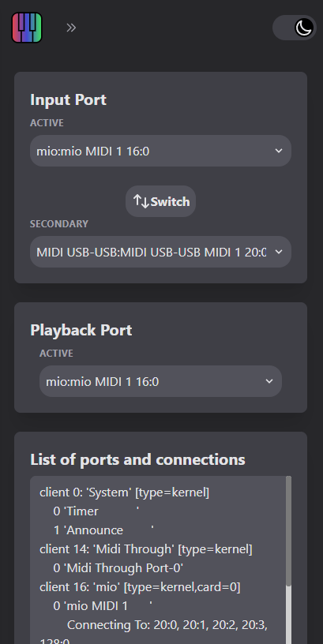323x644 pixels.
Task: Open the secondary input port dropdown
Action: (160, 251)
